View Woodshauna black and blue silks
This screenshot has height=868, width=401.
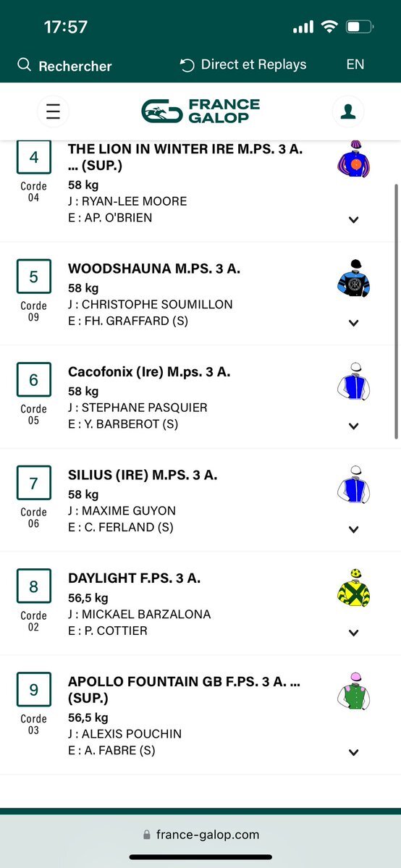(354, 279)
